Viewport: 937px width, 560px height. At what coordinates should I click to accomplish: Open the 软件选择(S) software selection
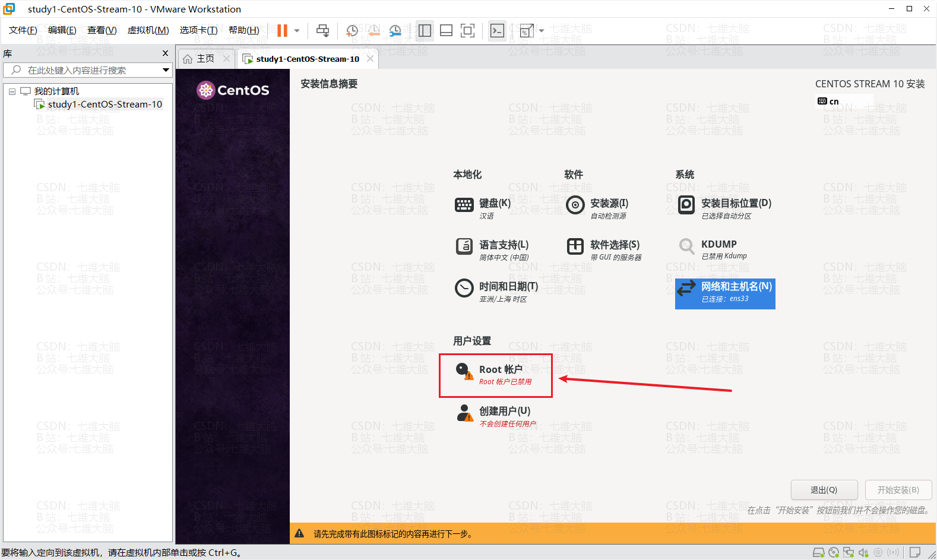click(604, 250)
